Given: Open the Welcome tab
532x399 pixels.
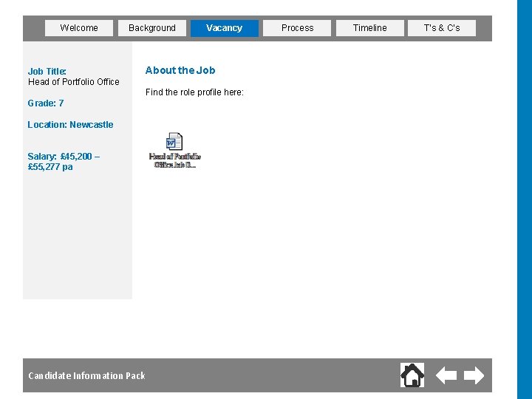Looking at the screenshot, I should pyautogui.click(x=79, y=28).
